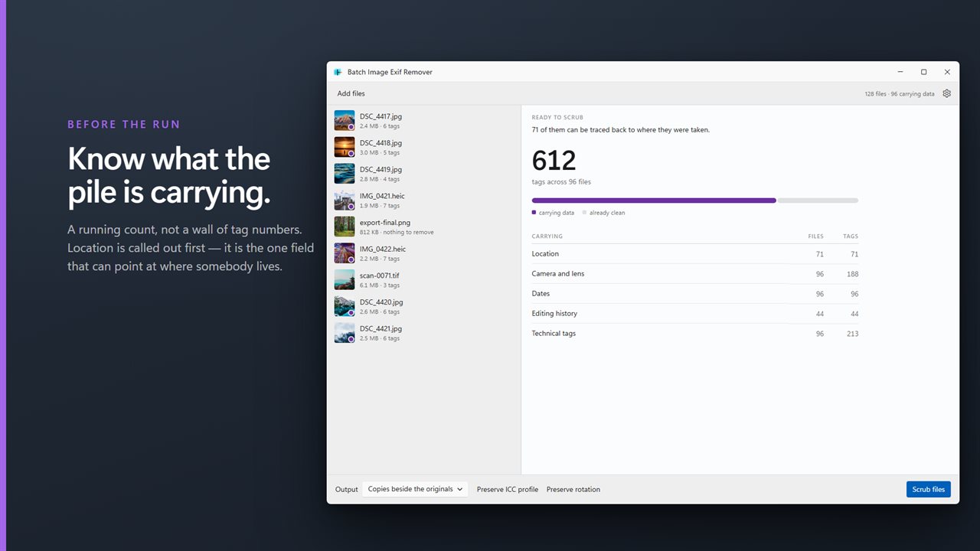980x551 pixels.
Task: Click the Technical tags row label
Action: pos(554,334)
